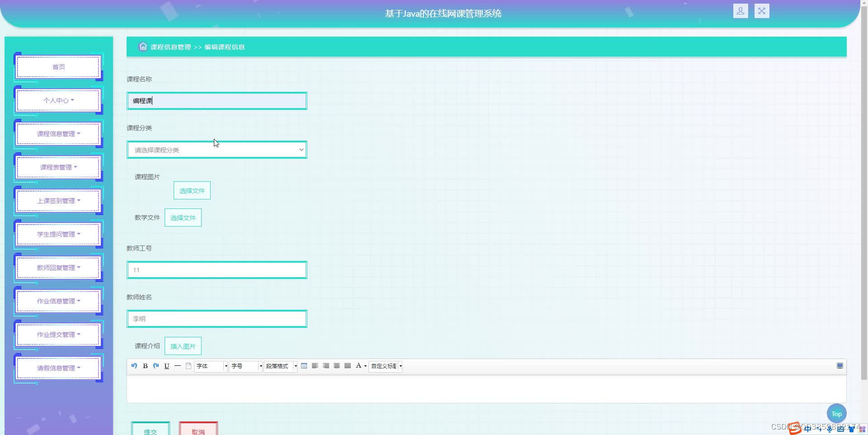Click 选择文件 for 教学文件
Screen dimensions: 868x435
click(x=183, y=217)
